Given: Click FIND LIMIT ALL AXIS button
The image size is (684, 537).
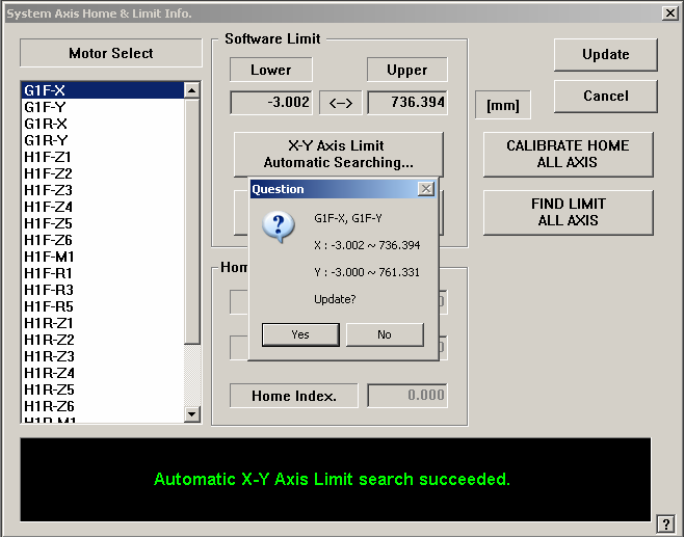Looking at the screenshot, I should (x=568, y=212).
